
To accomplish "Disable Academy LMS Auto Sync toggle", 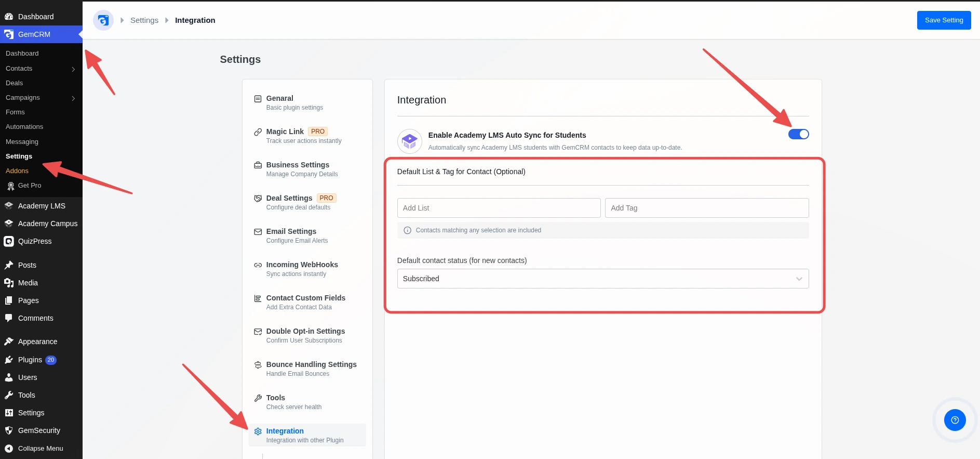I will point(798,134).
